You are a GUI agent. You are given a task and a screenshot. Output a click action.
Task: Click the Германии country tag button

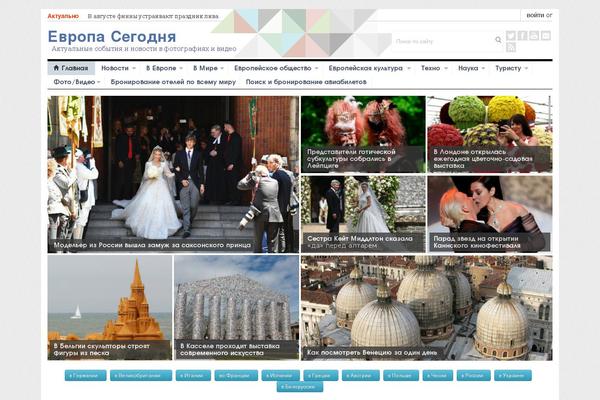[x=85, y=376]
